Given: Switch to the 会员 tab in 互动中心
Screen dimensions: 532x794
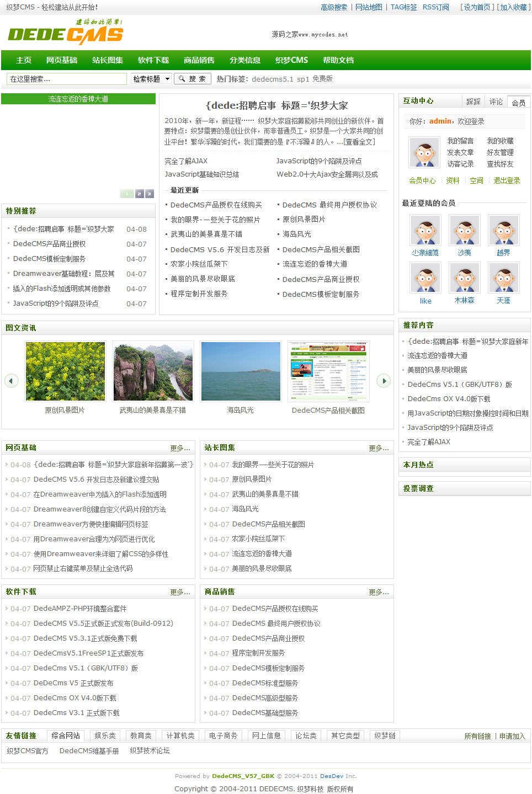Looking at the screenshot, I should (x=518, y=102).
